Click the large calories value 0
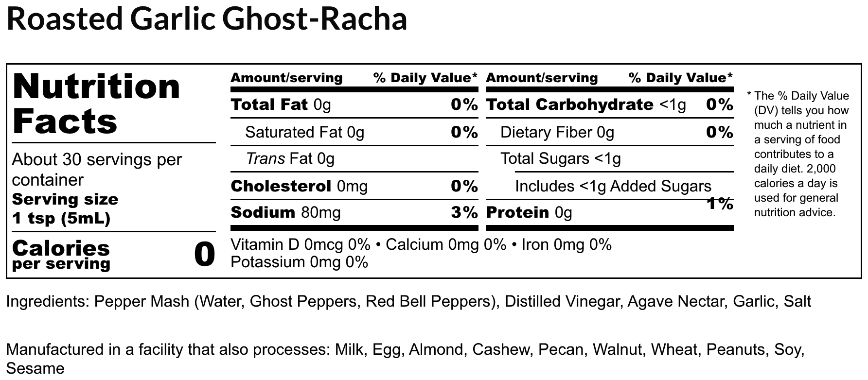868x380 pixels. pos(204,254)
